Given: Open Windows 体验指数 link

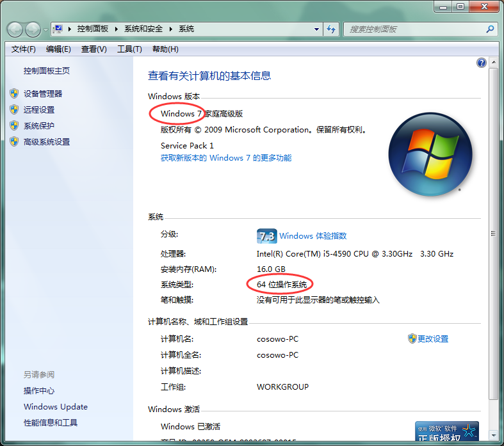Looking at the screenshot, I should 313,236.
